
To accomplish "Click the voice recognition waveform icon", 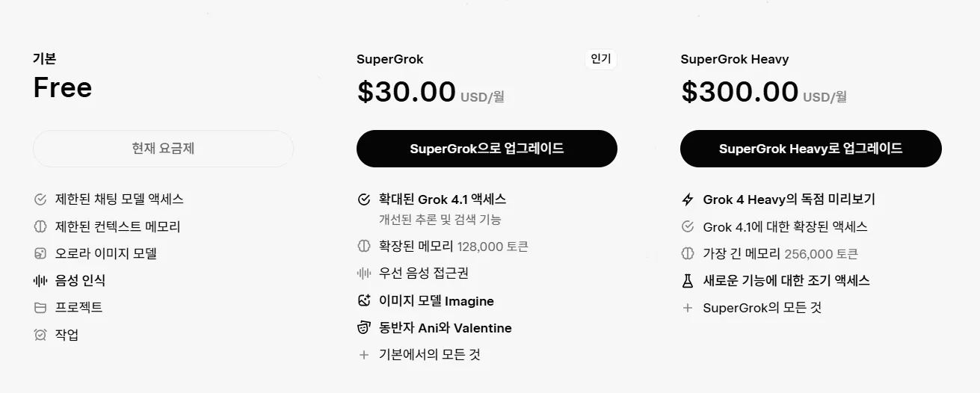I will [40, 281].
